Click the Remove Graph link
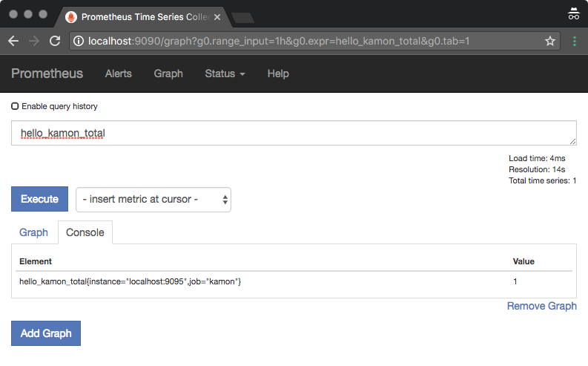 coord(541,306)
